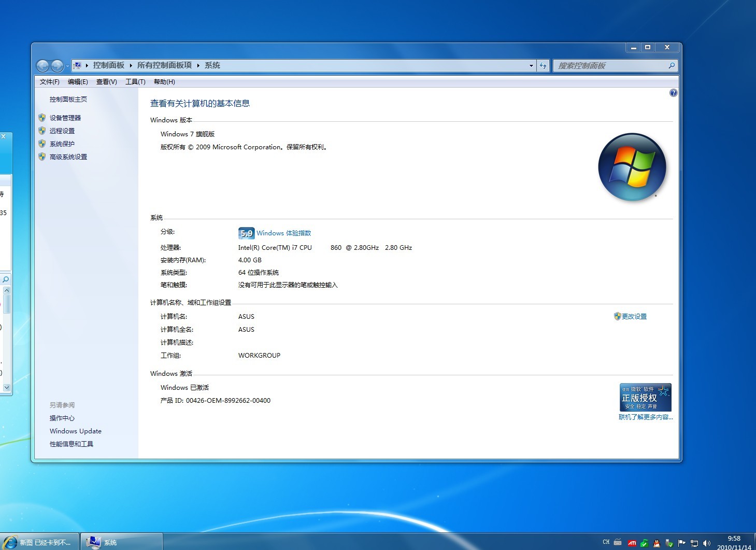Click the 5.9 rating score badge
This screenshot has width=756, height=550.
pos(246,233)
